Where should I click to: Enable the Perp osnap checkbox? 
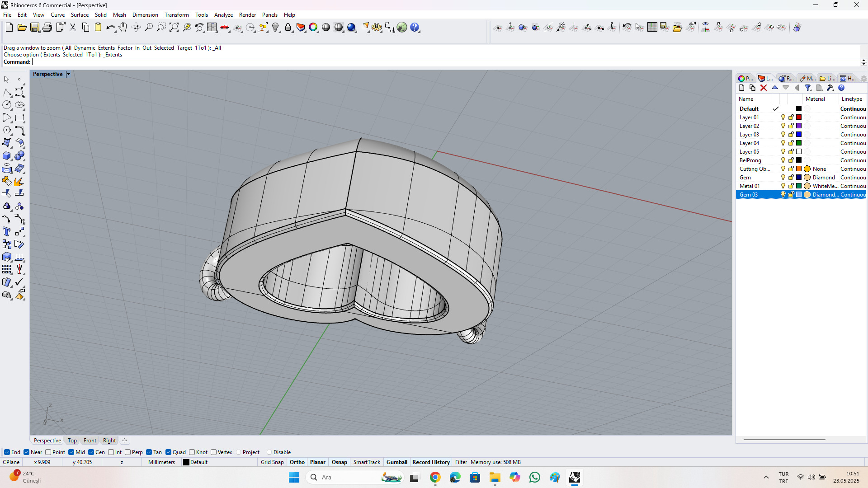[128, 452]
